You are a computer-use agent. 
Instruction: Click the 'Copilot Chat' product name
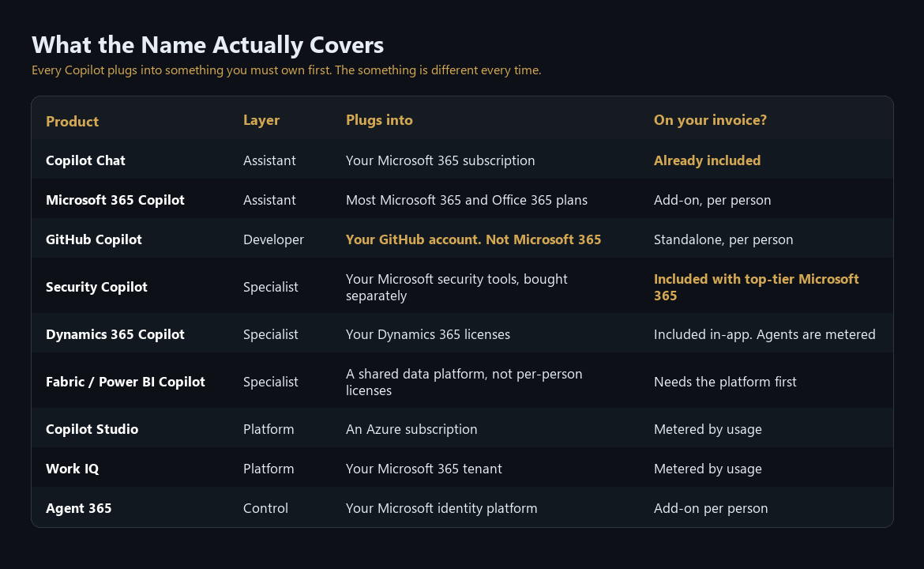click(x=85, y=160)
